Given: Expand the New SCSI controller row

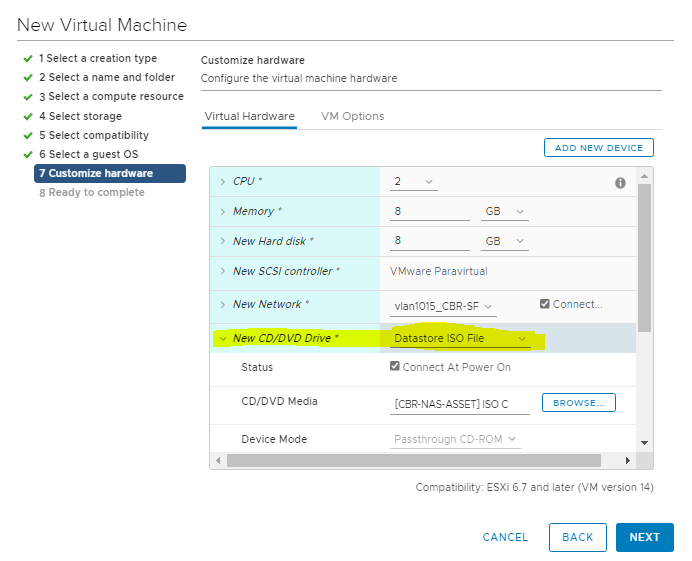Looking at the screenshot, I should (x=222, y=272).
